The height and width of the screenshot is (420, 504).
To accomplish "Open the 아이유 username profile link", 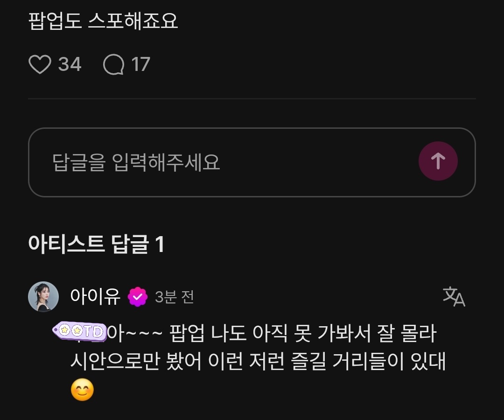I will point(95,296).
